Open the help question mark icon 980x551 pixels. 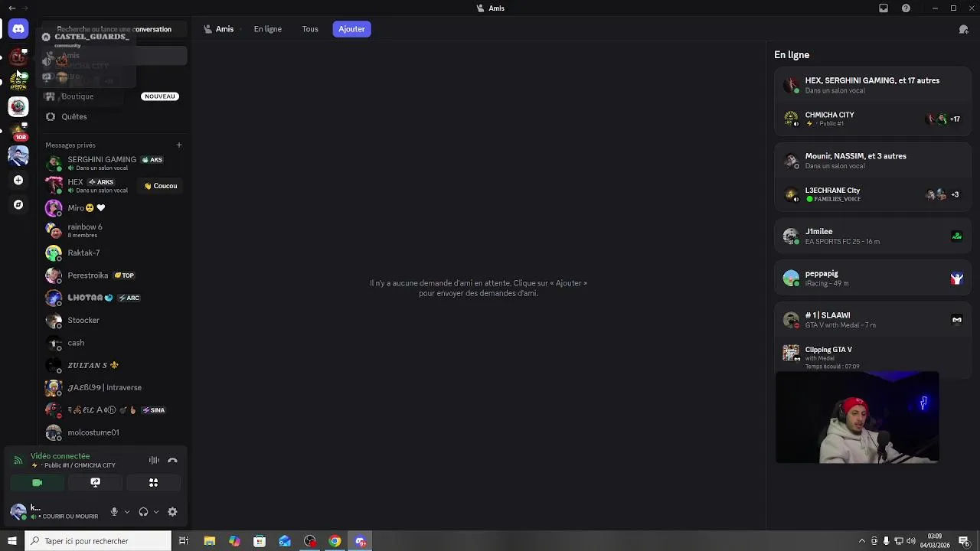(x=906, y=8)
